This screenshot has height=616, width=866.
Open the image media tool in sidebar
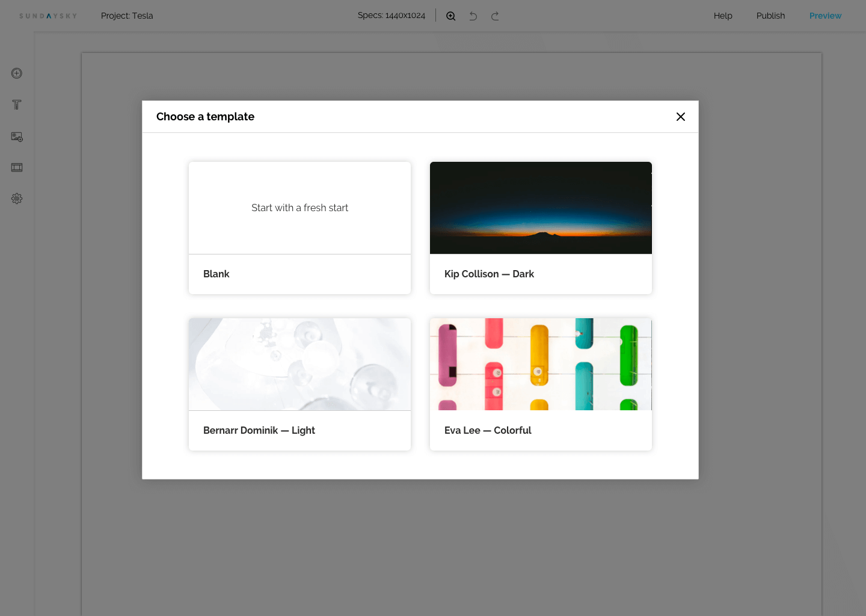[x=17, y=137]
